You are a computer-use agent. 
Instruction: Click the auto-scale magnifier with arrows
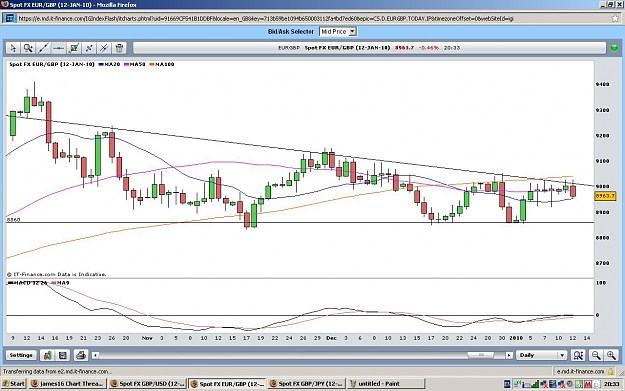click(578, 355)
